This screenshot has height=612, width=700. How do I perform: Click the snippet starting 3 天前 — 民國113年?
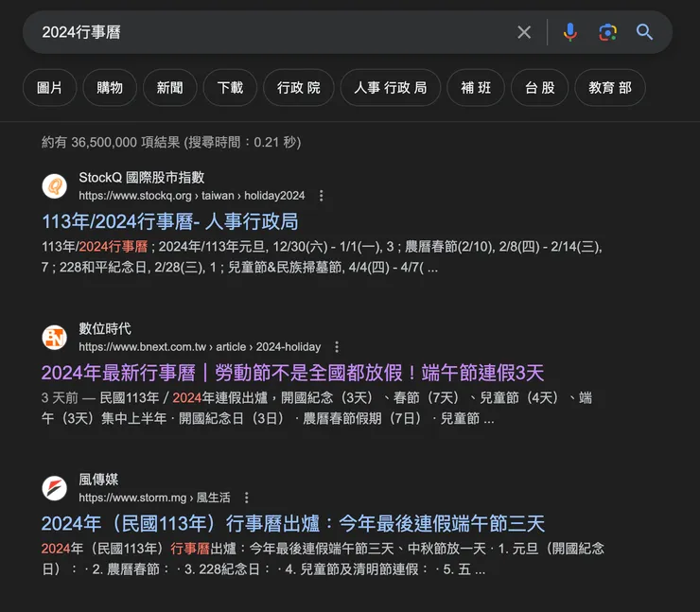pos(317,408)
